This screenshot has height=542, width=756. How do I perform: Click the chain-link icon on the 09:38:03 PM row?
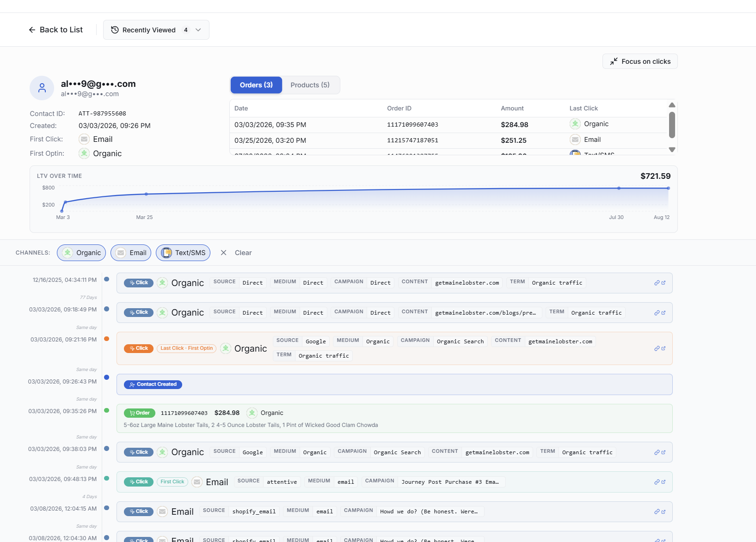coord(657,452)
